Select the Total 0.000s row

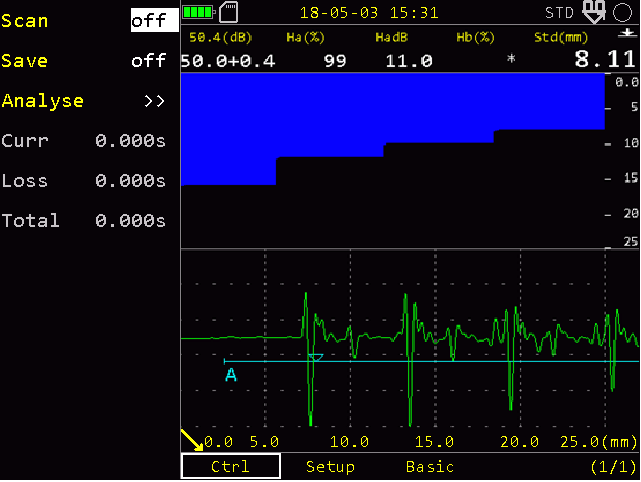tap(83, 221)
